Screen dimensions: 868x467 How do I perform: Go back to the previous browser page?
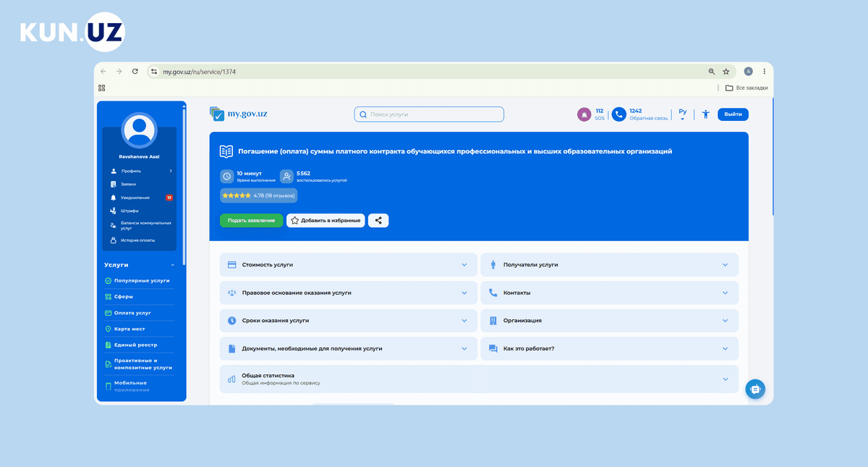[x=103, y=72]
